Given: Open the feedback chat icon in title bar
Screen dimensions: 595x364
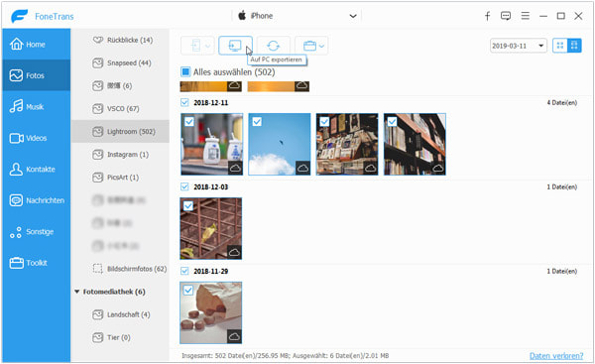Looking at the screenshot, I should point(506,16).
